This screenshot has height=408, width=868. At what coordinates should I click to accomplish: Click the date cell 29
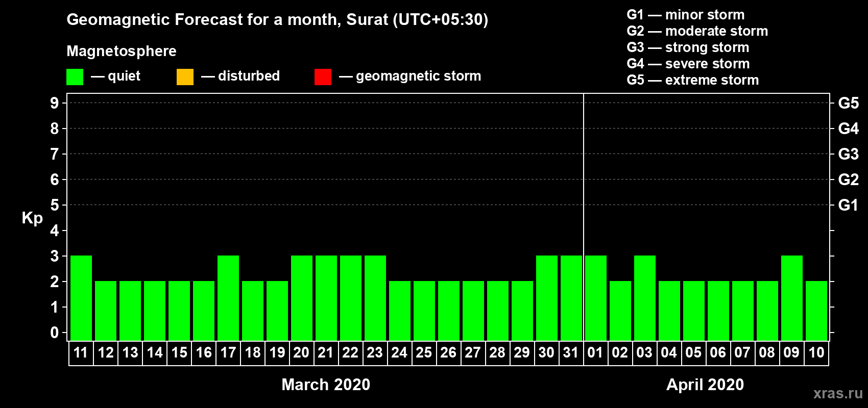coord(522,353)
